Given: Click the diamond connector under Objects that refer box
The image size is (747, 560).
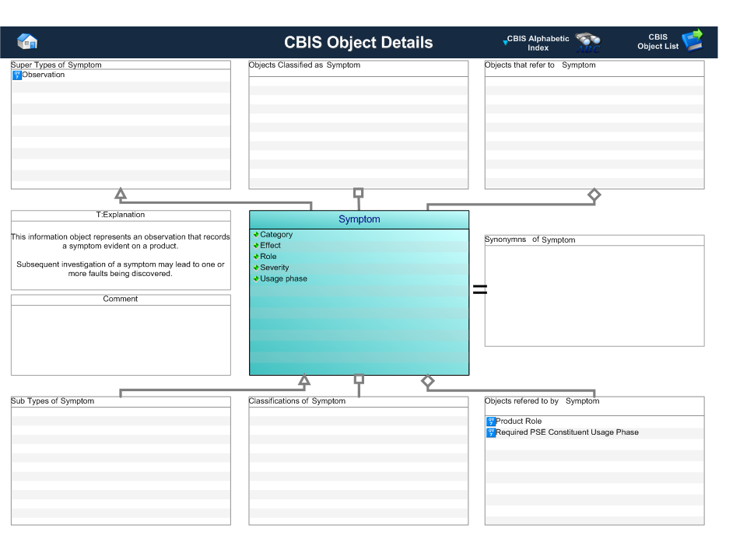Looking at the screenshot, I should [594, 194].
